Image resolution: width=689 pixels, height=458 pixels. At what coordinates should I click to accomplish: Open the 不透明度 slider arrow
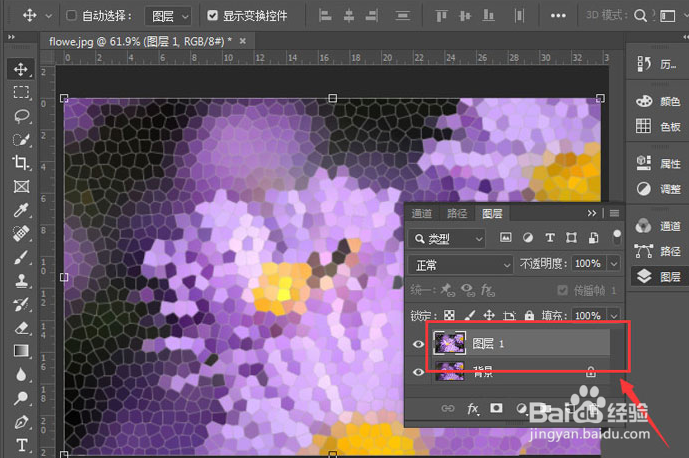pyautogui.click(x=614, y=264)
